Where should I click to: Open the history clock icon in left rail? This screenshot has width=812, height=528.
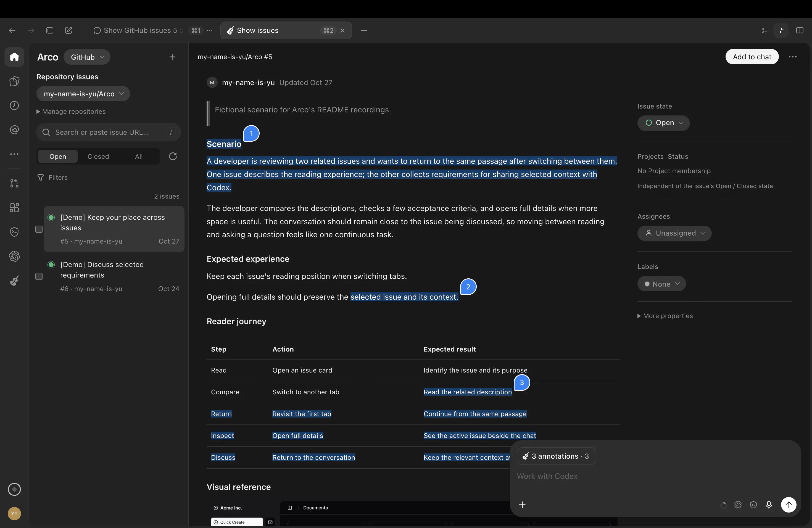14,105
